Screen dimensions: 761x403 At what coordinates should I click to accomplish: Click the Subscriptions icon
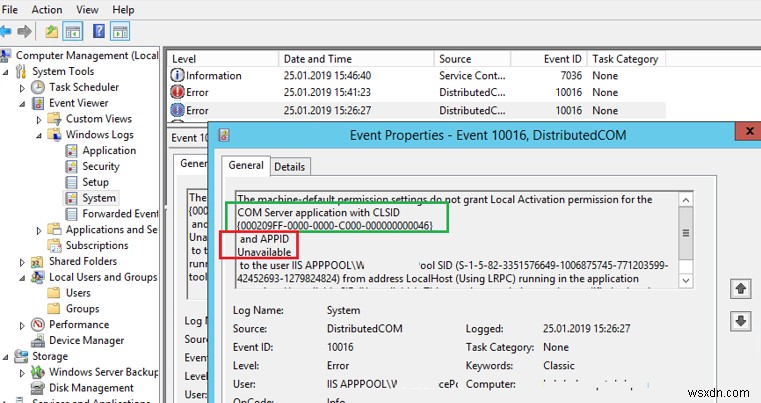pyautogui.click(x=54, y=246)
